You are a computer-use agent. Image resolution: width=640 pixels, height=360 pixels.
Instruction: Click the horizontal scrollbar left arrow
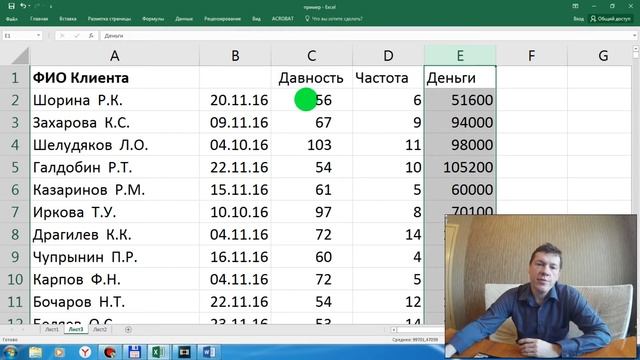(x=393, y=329)
